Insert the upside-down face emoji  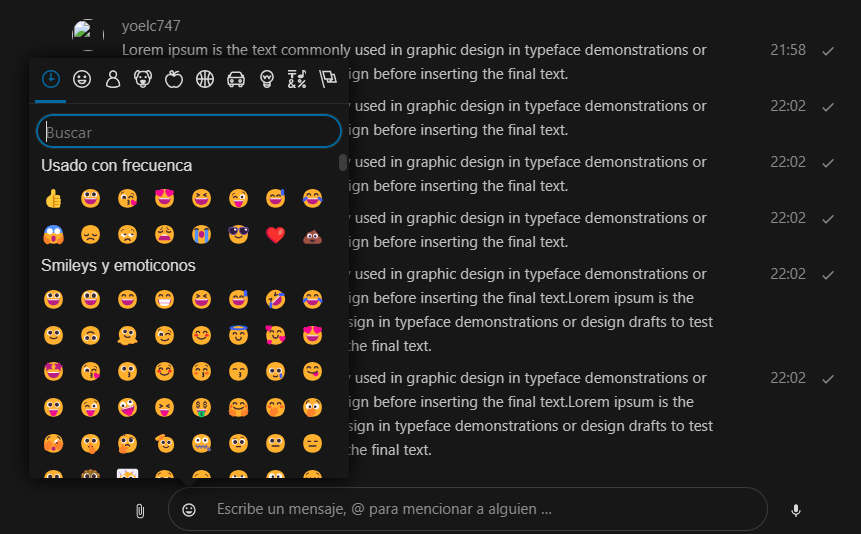(90, 336)
